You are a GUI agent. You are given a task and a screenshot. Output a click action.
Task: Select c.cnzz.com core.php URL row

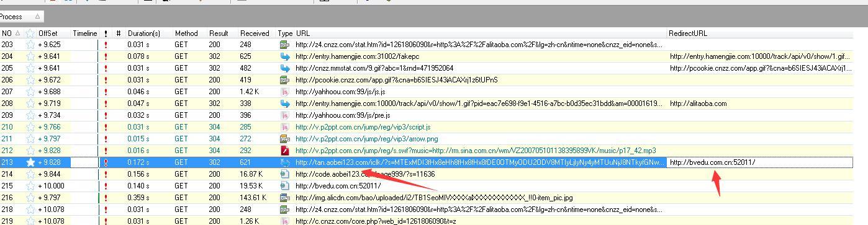point(376,221)
